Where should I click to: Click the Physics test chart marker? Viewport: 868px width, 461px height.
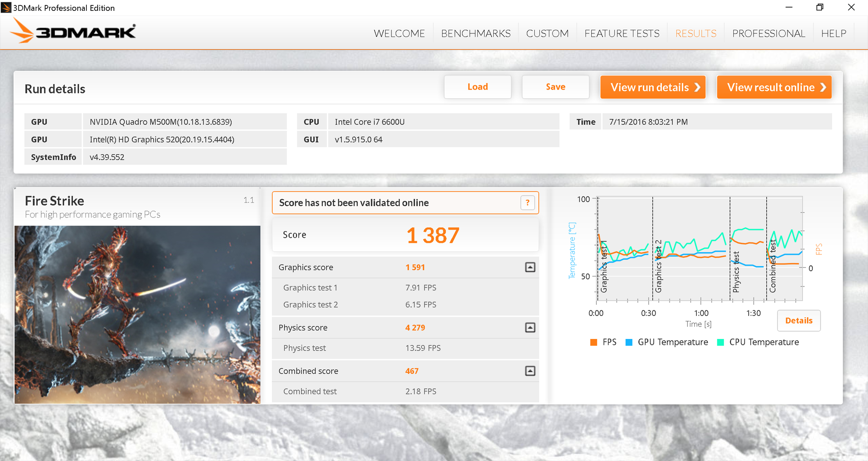tap(736, 272)
